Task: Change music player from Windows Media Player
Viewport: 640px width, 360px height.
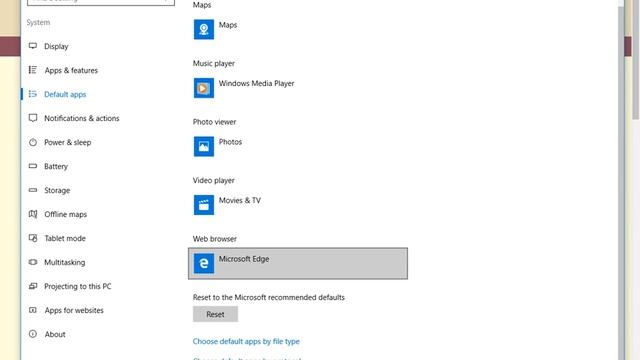Action: click(x=298, y=88)
